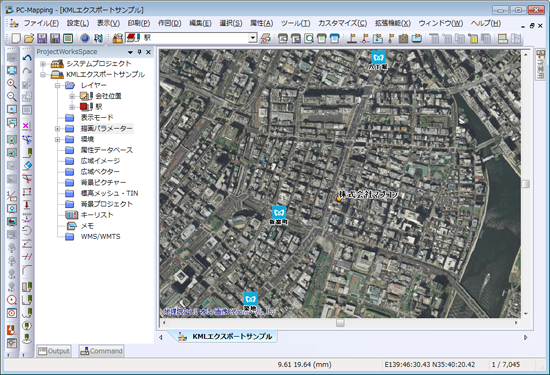Select キーリスト tree item

click(x=97, y=215)
